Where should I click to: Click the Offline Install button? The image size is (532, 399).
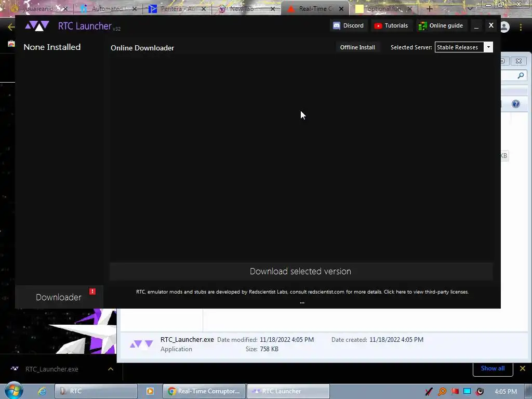click(x=357, y=47)
